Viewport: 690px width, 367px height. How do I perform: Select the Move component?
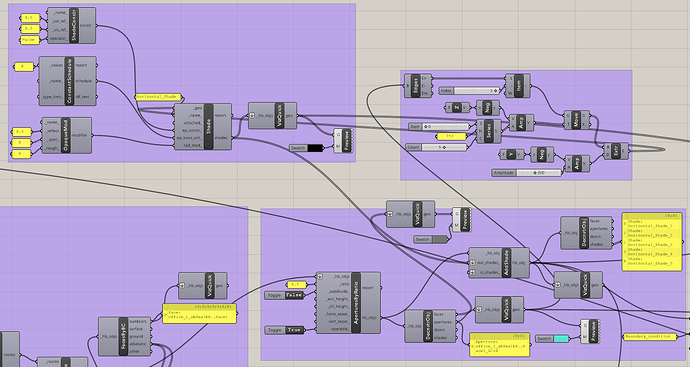pos(576,120)
